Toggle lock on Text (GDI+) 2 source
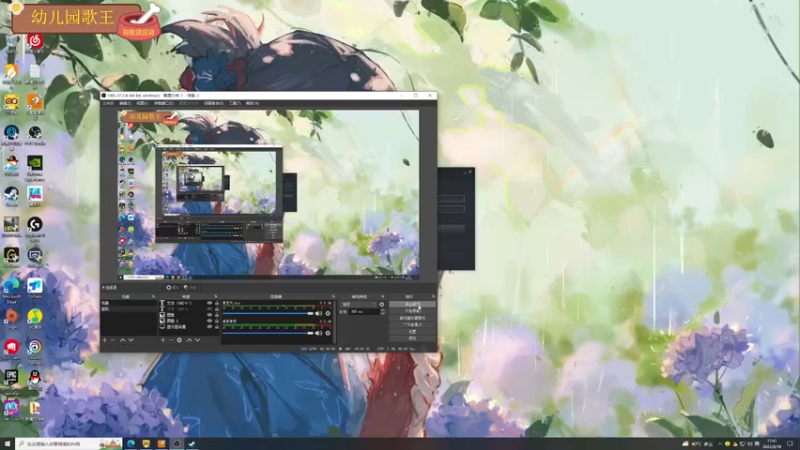This screenshot has height=450, width=800. [x=217, y=304]
